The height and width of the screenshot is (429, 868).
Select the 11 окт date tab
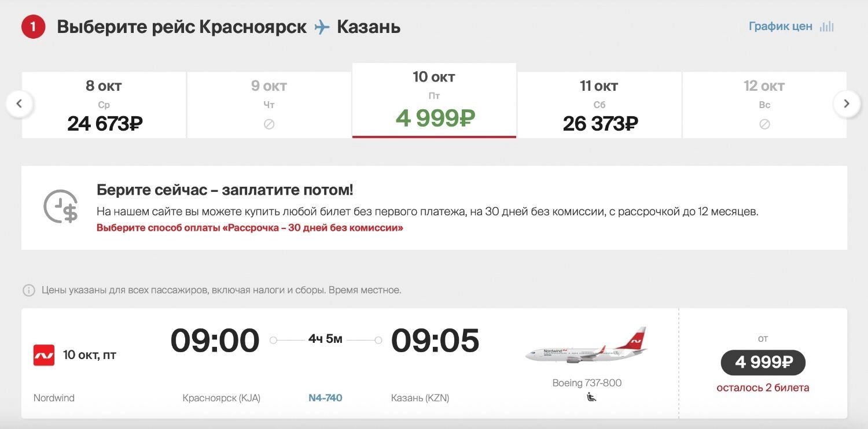599,105
